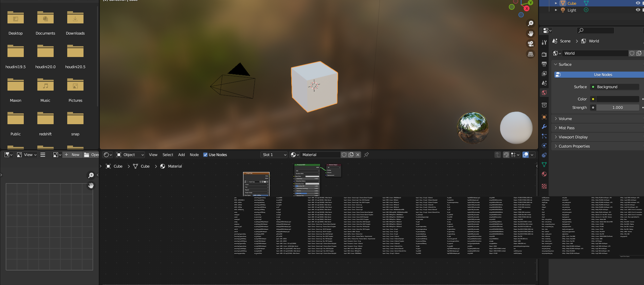Open the Scene properties tab icon
Image resolution: width=644 pixels, height=285 pixels.
pyautogui.click(x=544, y=83)
